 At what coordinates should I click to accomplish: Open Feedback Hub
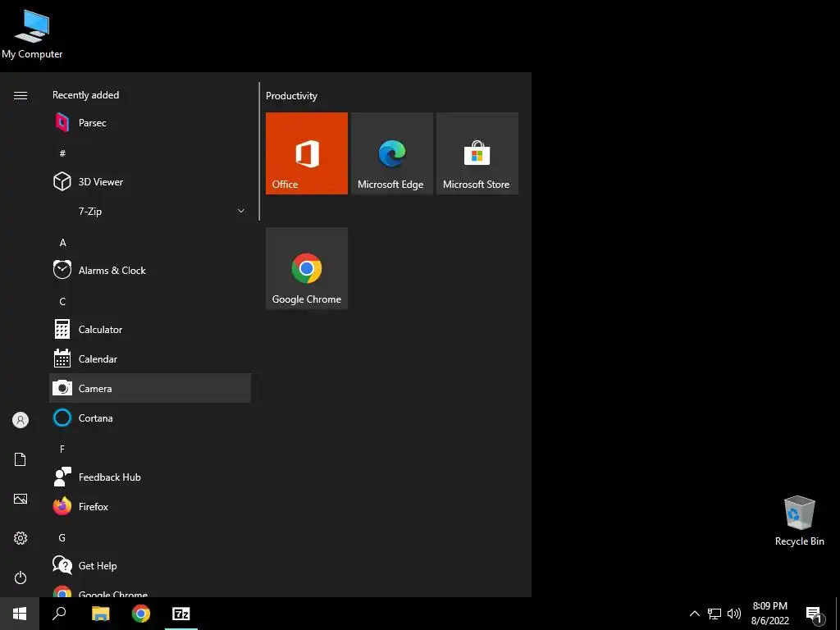click(150, 477)
